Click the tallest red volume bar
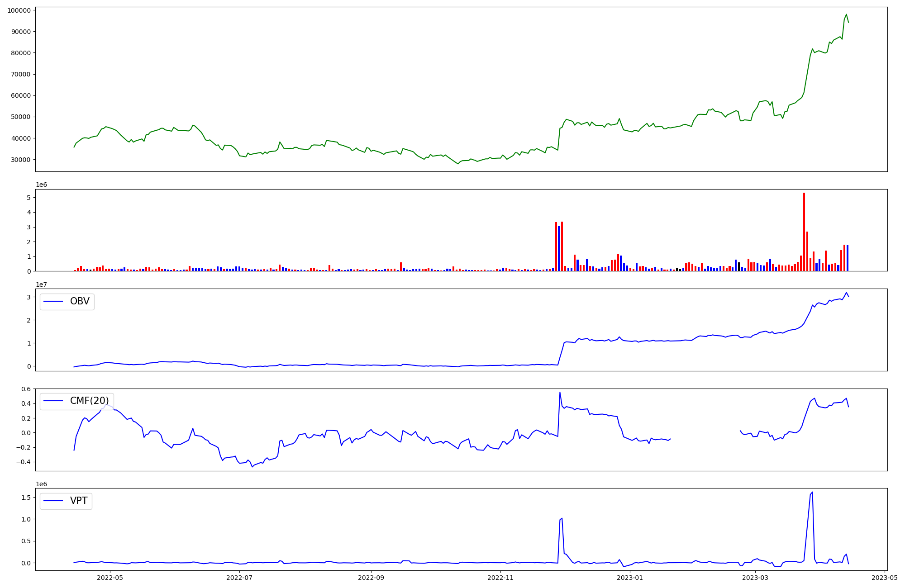905x588 pixels. (804, 232)
